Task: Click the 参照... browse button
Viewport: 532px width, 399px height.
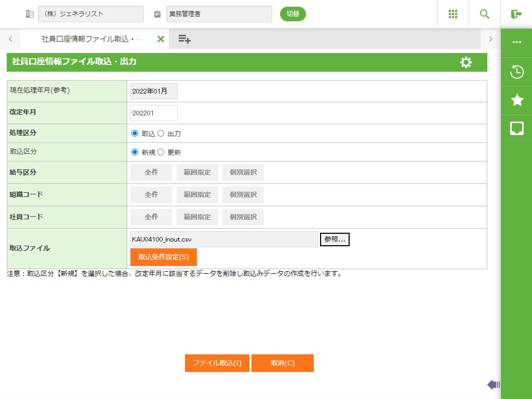Action: point(335,240)
